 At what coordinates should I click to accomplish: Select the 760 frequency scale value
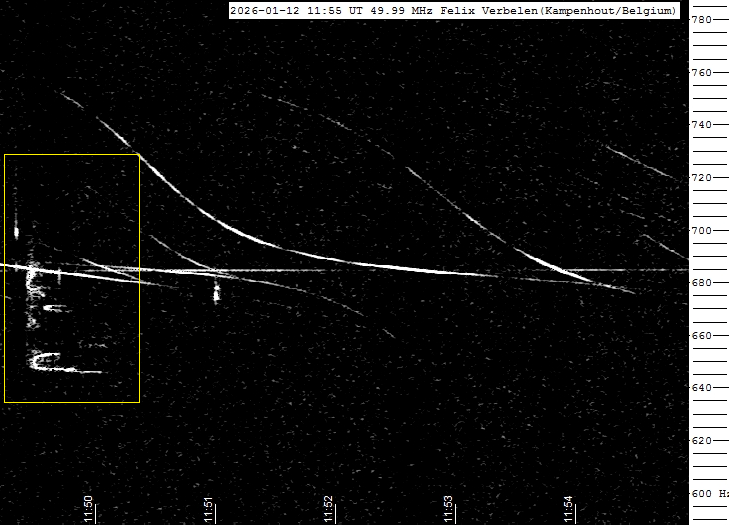coord(702,73)
